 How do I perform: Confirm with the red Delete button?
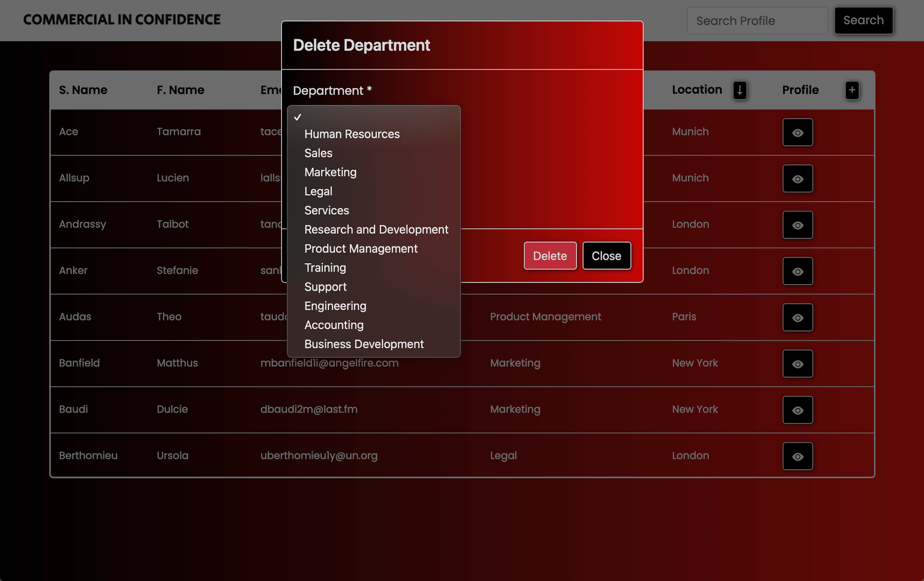550,256
